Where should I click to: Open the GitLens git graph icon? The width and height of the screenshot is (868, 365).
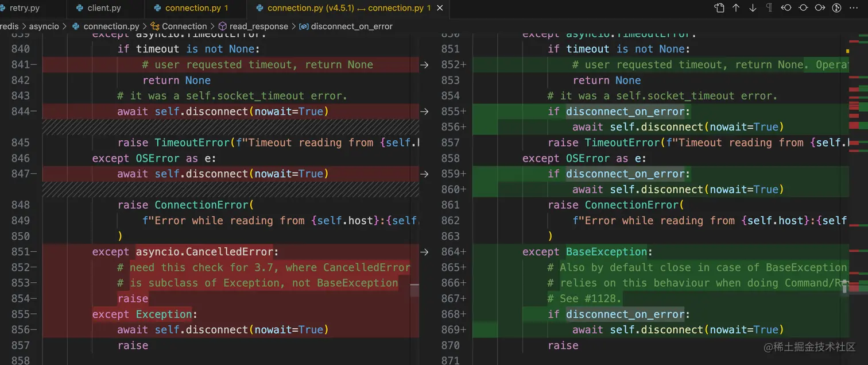click(837, 8)
